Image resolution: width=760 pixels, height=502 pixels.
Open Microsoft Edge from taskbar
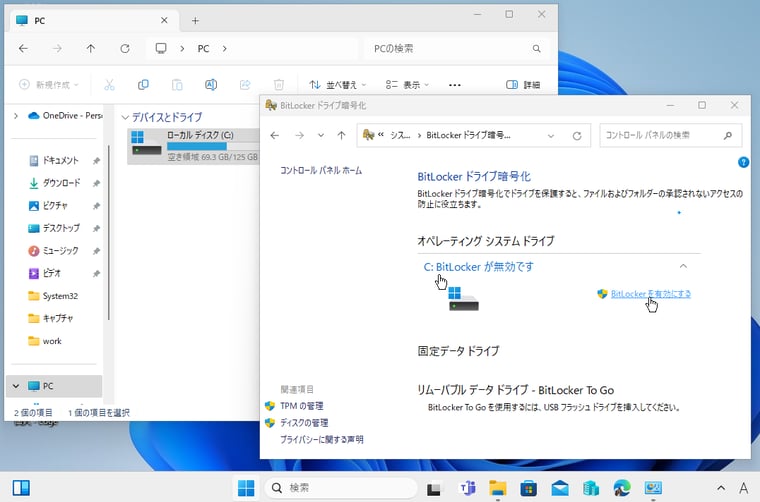(x=622, y=488)
